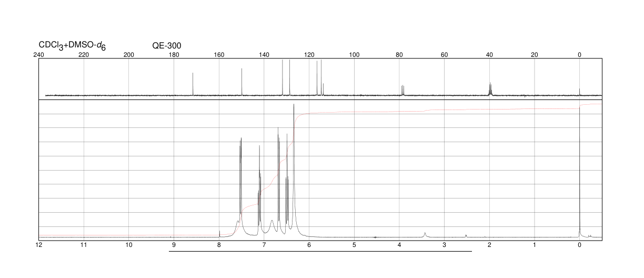
Task: Click the 100 label on the carbon axis
Action: click(354, 54)
